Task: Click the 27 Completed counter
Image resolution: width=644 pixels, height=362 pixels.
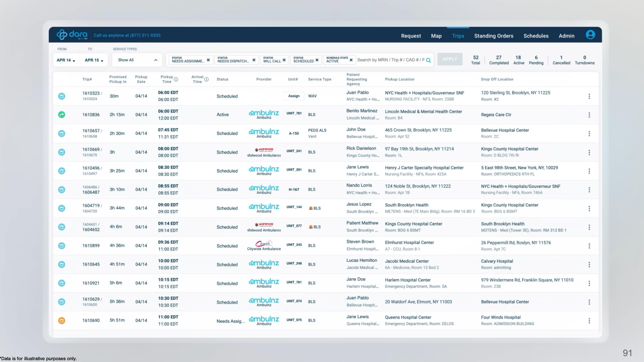Action: click(x=499, y=60)
